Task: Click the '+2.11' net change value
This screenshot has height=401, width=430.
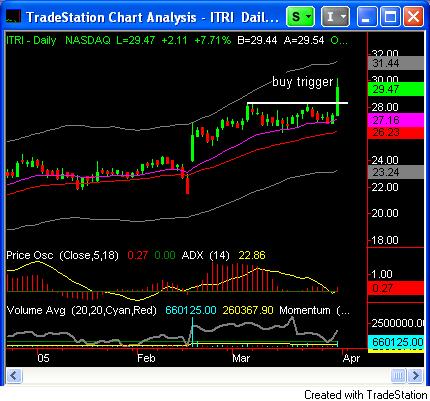Action: point(174,41)
